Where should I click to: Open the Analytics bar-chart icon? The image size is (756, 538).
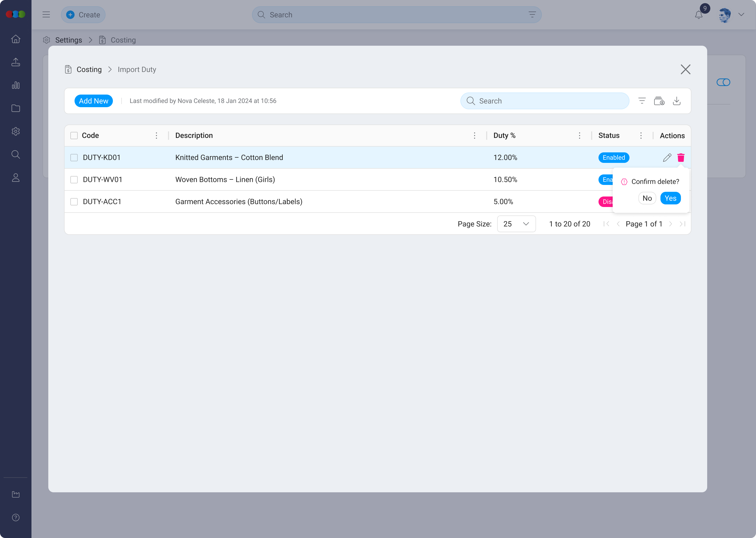15,85
